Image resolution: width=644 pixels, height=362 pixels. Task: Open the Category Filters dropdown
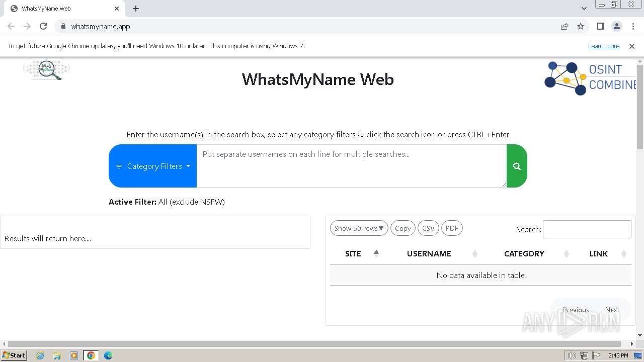153,166
